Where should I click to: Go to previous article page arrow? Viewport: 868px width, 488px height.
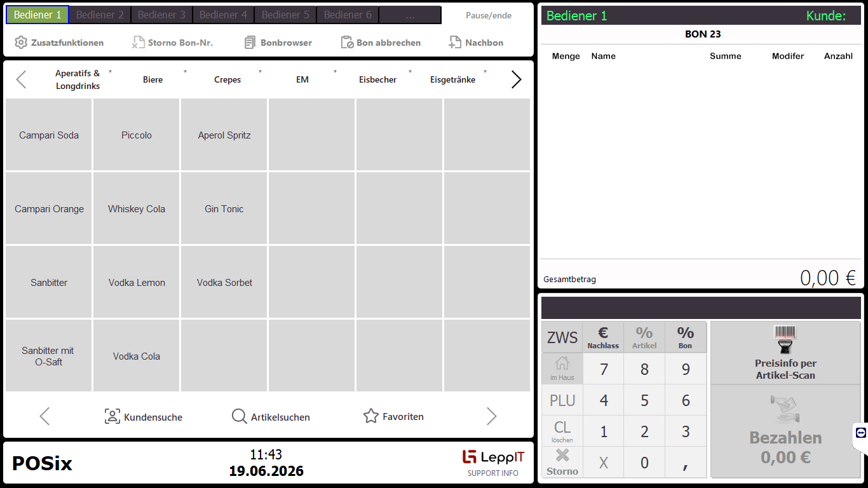(x=44, y=416)
